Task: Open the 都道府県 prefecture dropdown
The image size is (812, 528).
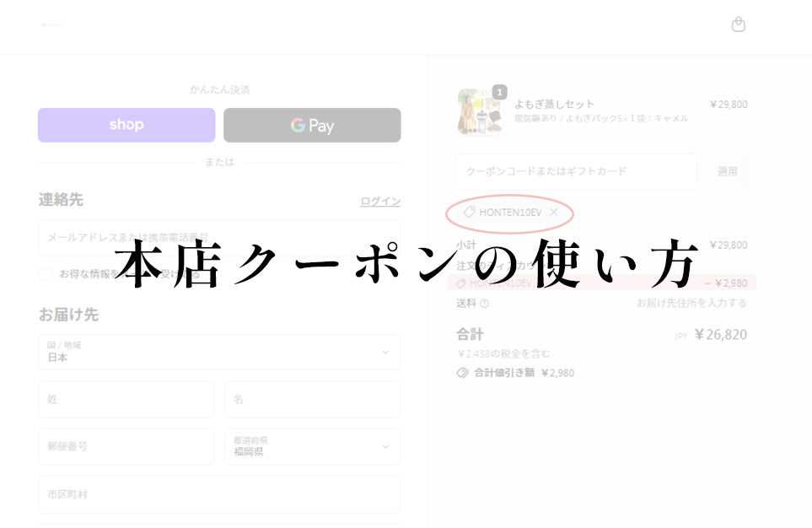Action: coord(312,446)
